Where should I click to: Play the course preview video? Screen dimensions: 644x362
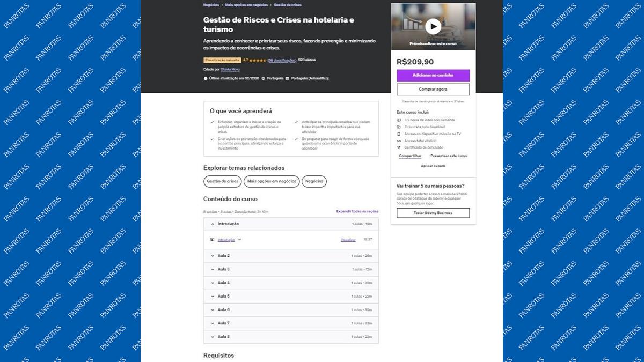tap(433, 26)
